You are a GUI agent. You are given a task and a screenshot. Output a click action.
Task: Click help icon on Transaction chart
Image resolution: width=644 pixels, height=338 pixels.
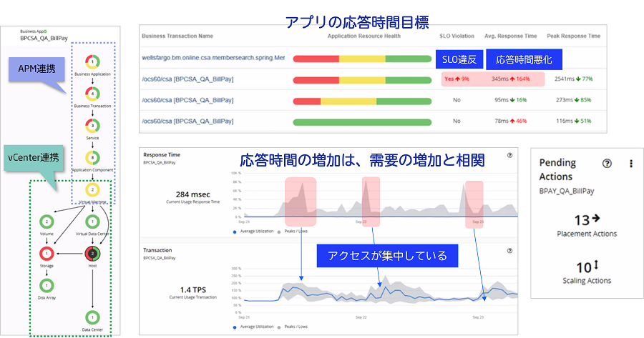(x=509, y=251)
